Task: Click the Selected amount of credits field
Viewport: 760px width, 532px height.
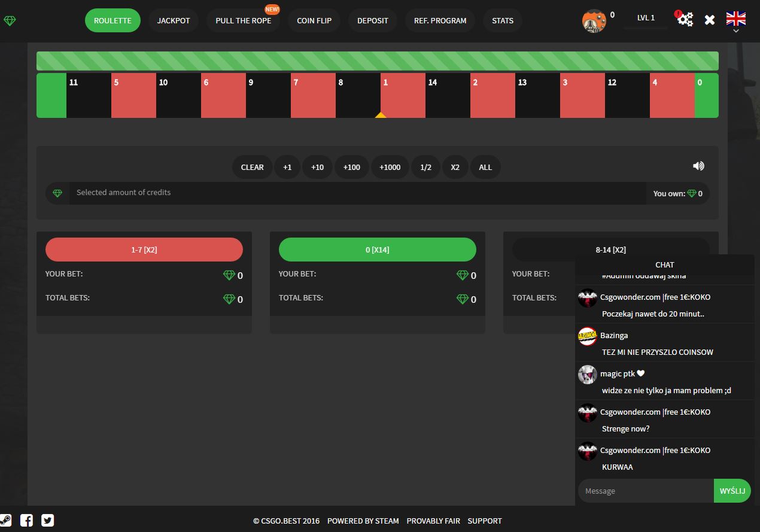Action: point(358,193)
